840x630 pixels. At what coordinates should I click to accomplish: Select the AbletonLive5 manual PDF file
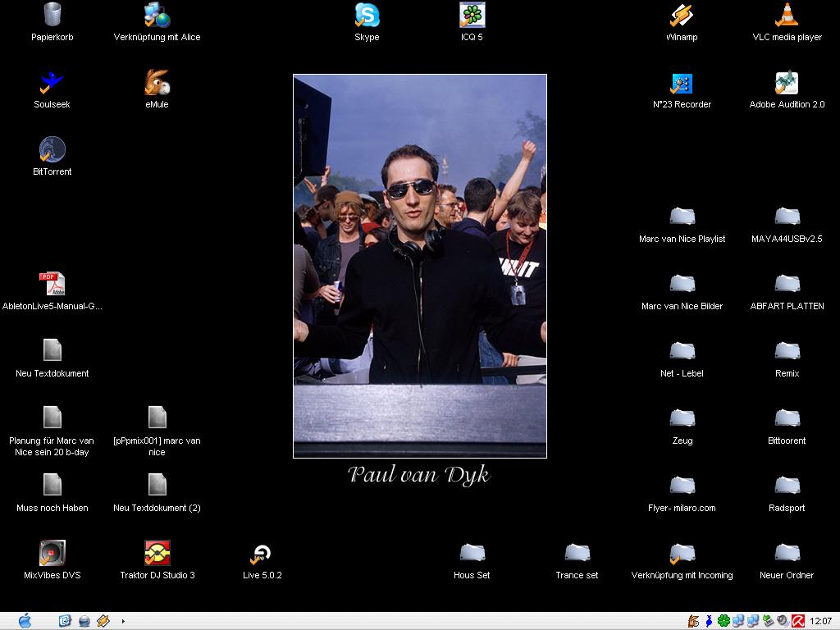52,285
